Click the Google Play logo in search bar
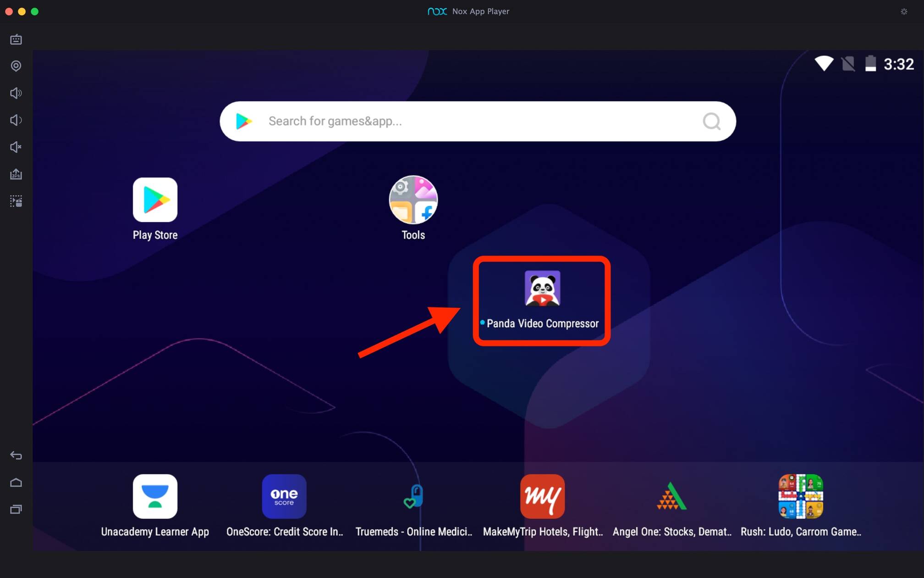924x578 pixels. pos(244,121)
